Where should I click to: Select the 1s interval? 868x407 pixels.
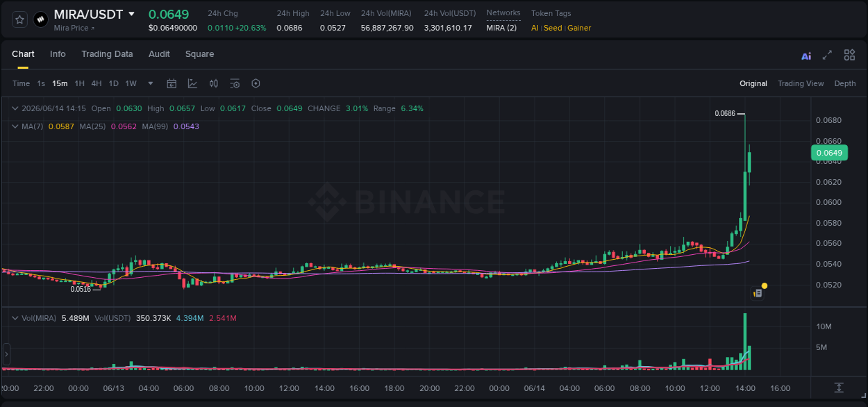[41, 83]
